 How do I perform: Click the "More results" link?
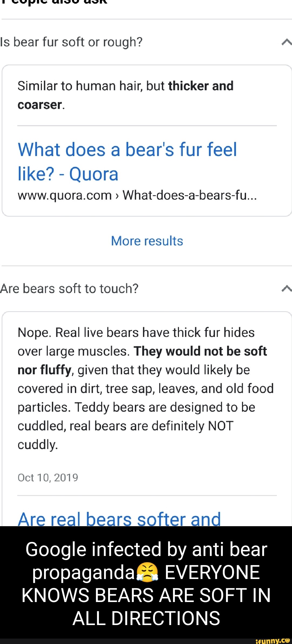click(147, 241)
